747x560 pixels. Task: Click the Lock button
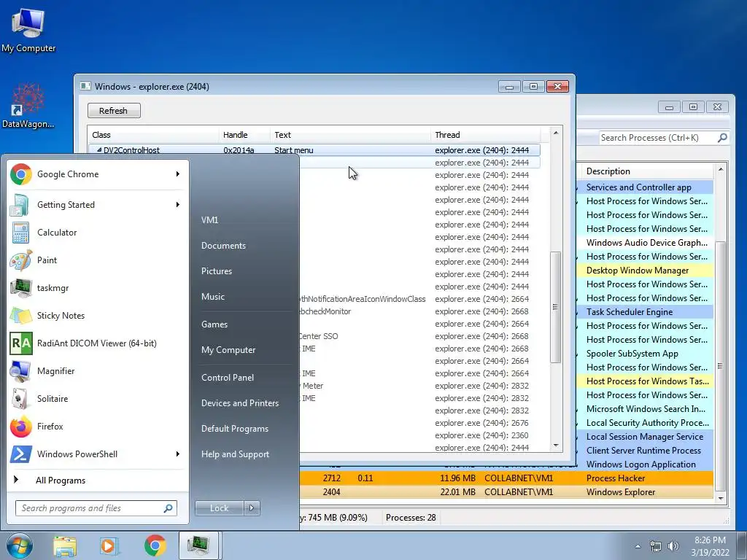click(220, 508)
